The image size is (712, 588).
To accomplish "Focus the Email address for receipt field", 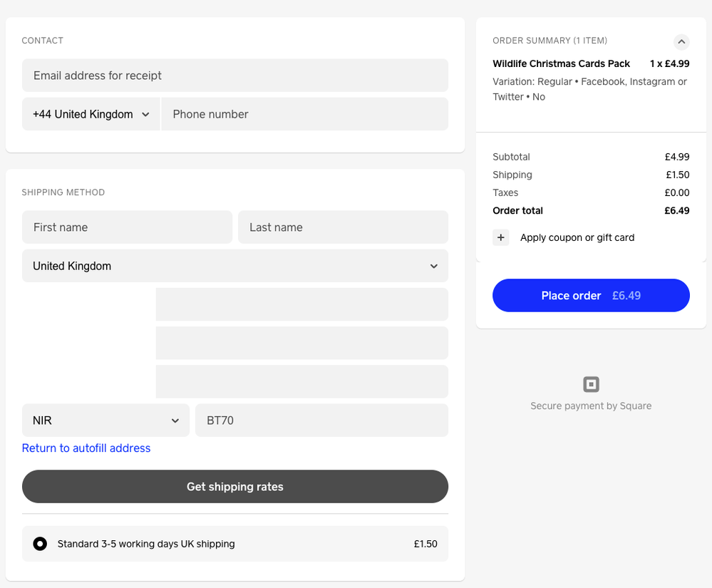I will (234, 76).
